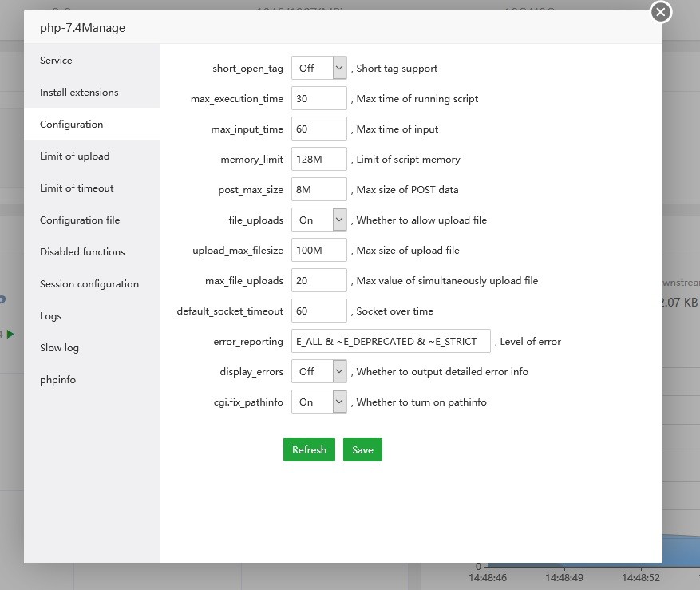Select the Limit of upload tab
Screen dimensions: 700x590
74,156
